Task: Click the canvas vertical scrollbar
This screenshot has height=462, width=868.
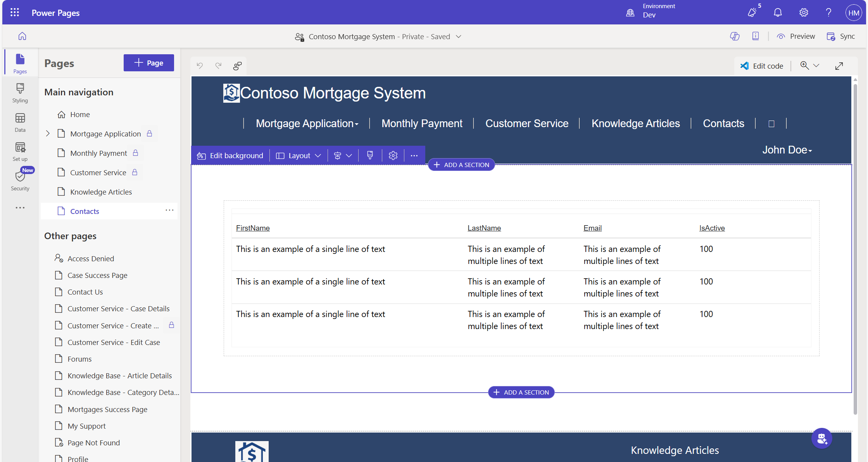Action: [855, 248]
